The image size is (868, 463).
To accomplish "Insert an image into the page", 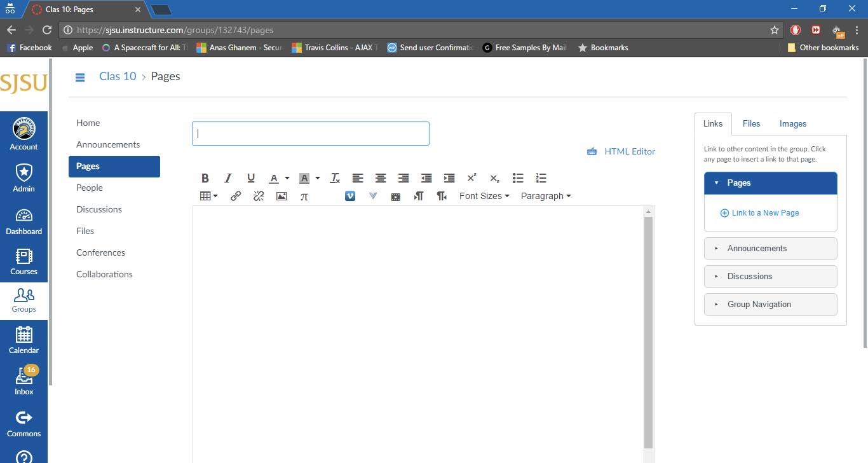I will [x=281, y=196].
